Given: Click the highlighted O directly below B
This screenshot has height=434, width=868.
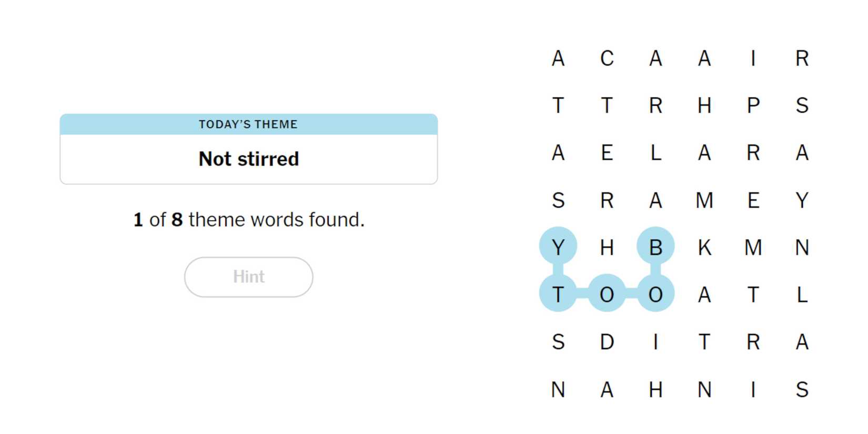Looking at the screenshot, I should pos(655,295).
